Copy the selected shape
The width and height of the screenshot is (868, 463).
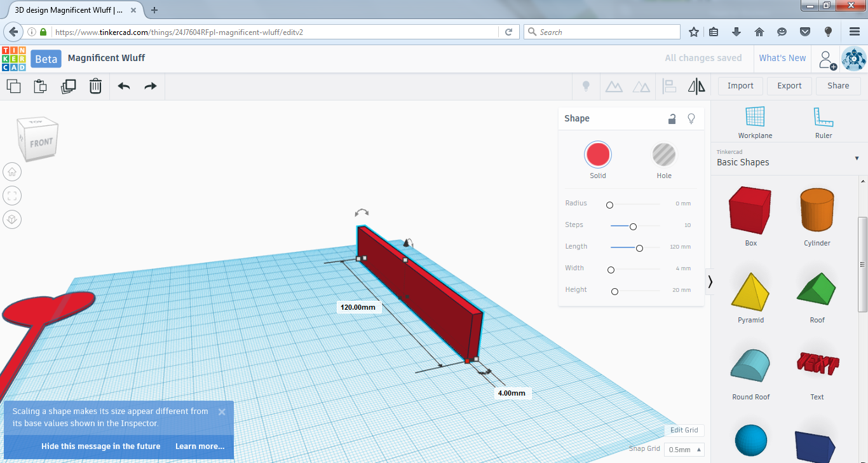(x=13, y=86)
